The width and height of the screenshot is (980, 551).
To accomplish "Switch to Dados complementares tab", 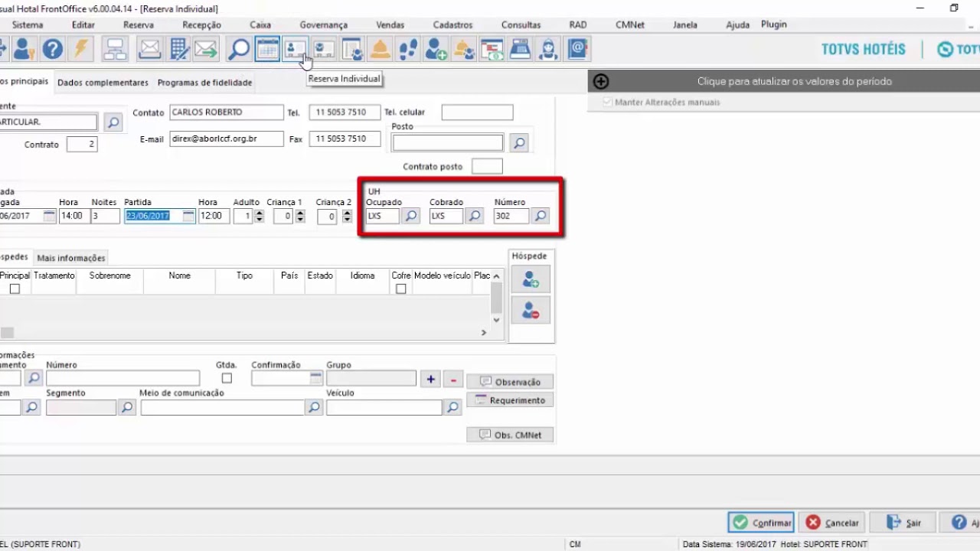I will tap(103, 83).
